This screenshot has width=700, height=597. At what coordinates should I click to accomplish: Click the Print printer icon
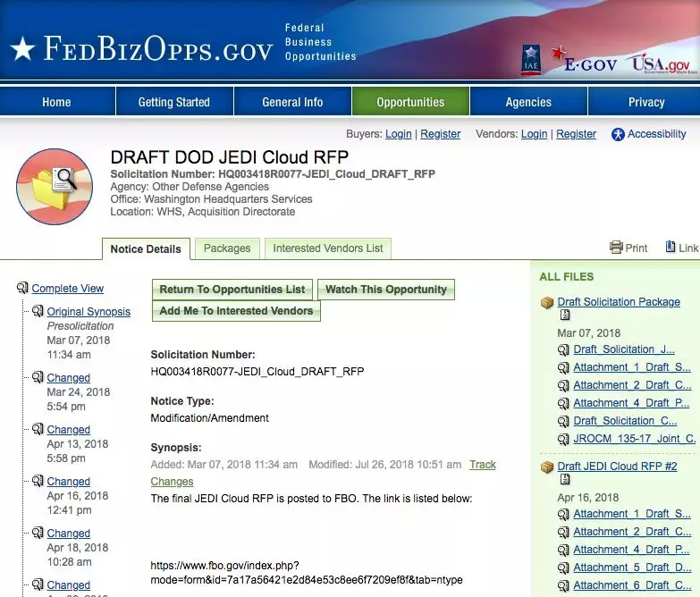point(616,248)
